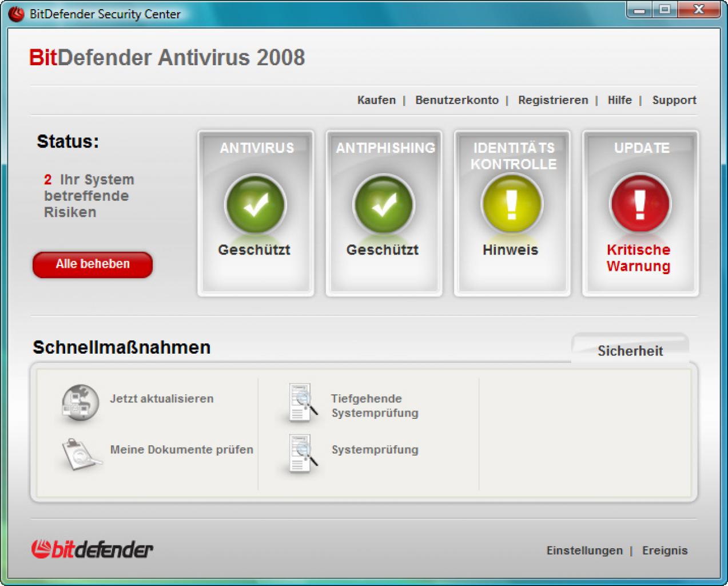Open the Hilfe menu link
This screenshot has height=586, width=728.
tap(619, 100)
